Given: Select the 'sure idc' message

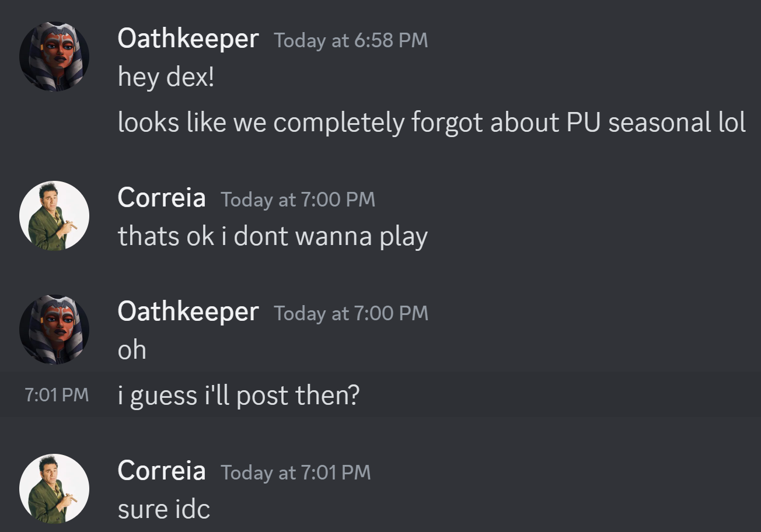Looking at the screenshot, I should (x=164, y=509).
